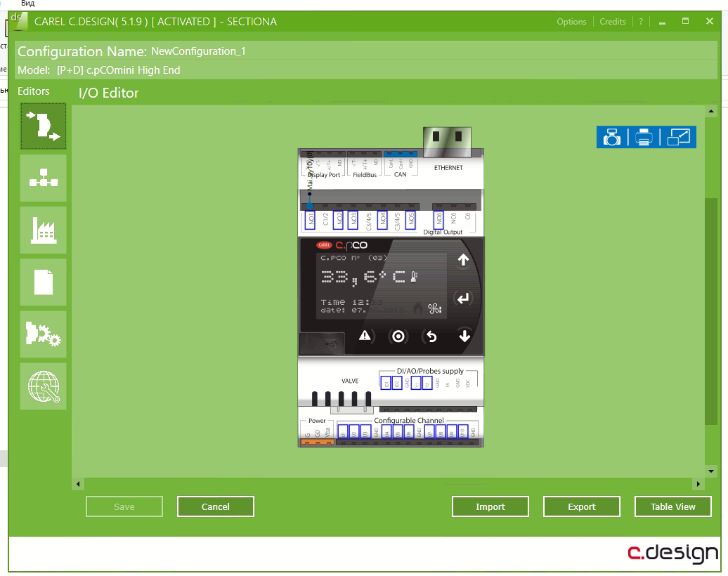The image size is (728, 576).
Task: Click the vertical scrollbar thumb
Action: click(711, 311)
